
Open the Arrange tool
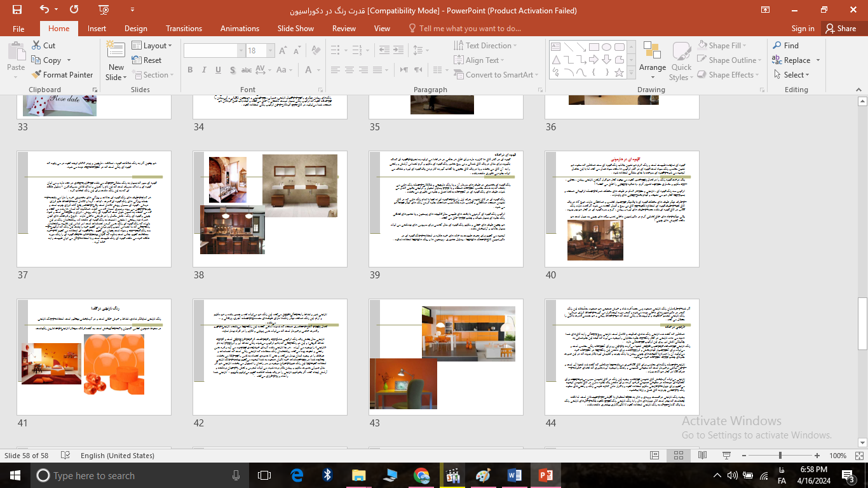coord(652,60)
